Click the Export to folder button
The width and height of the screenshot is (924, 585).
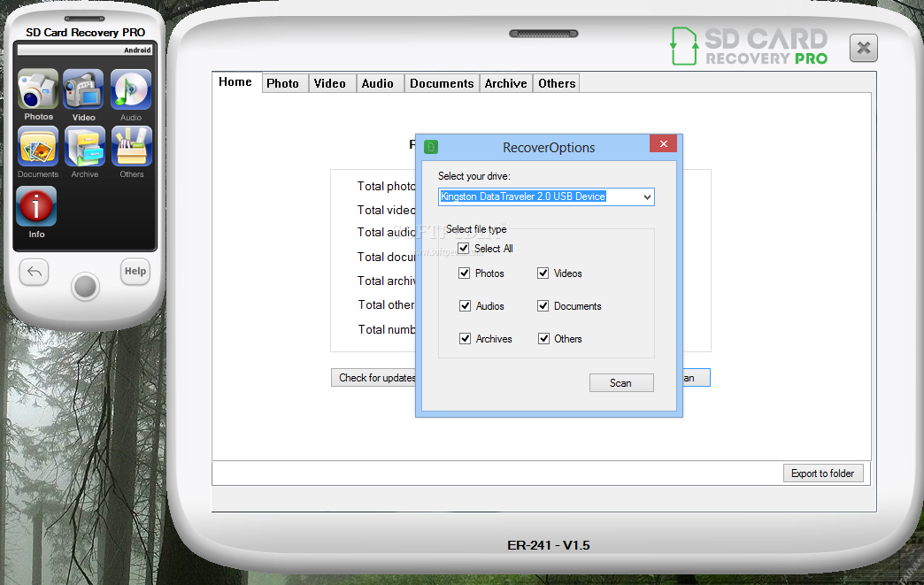[822, 473]
